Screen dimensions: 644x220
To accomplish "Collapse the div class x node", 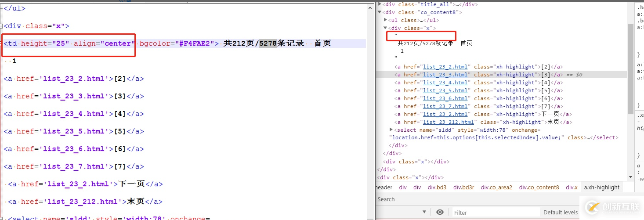I will tap(385, 28).
